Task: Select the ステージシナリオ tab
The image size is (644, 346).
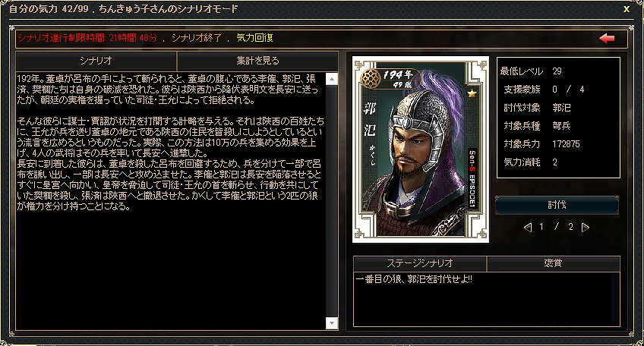Action: (x=420, y=263)
